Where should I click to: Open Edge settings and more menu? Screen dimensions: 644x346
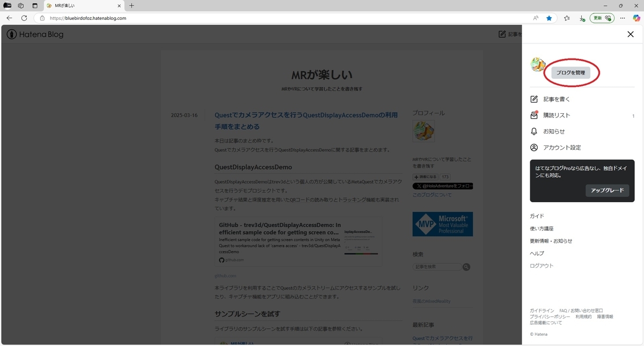[623, 18]
